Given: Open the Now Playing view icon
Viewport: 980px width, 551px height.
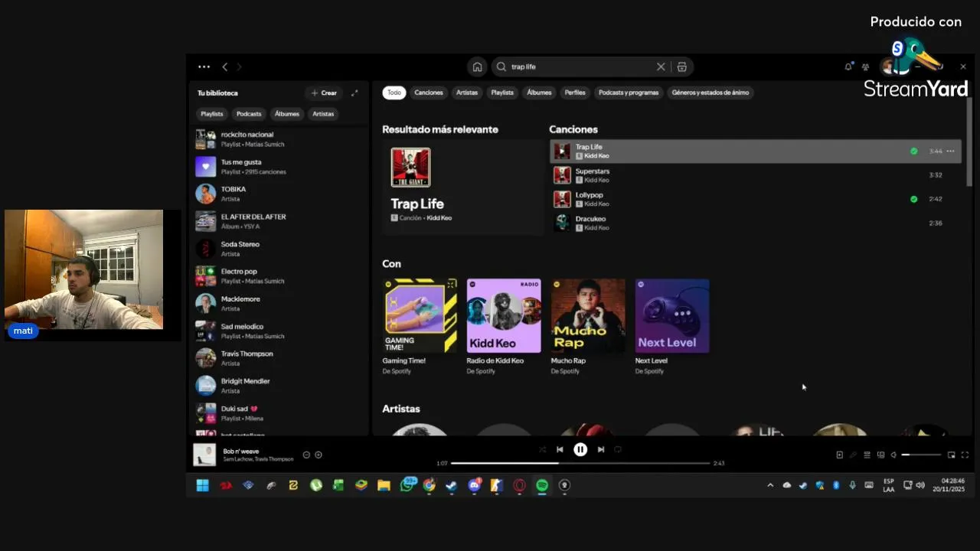Looking at the screenshot, I should [839, 455].
